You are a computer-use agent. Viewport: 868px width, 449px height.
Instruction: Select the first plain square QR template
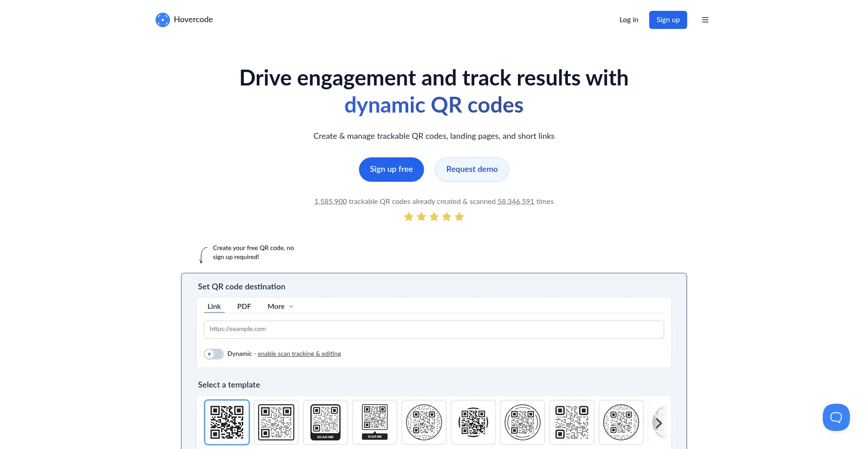(x=227, y=422)
